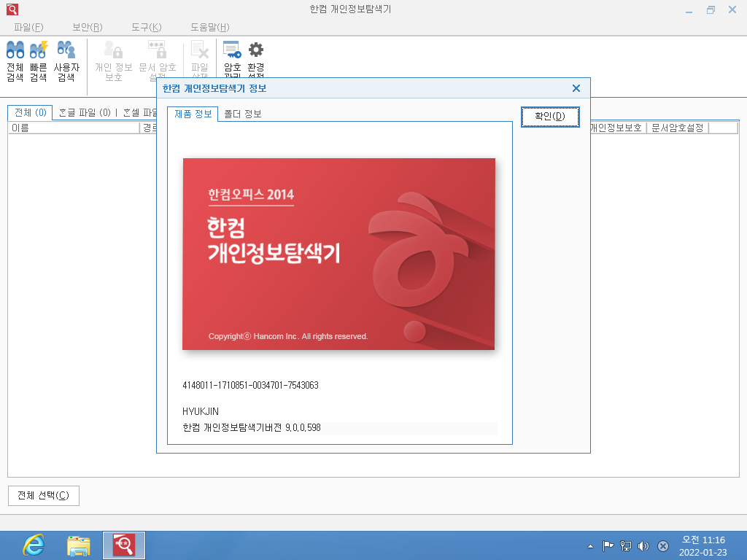Click the 파일 삭제 toolbar icon

[x=200, y=60]
